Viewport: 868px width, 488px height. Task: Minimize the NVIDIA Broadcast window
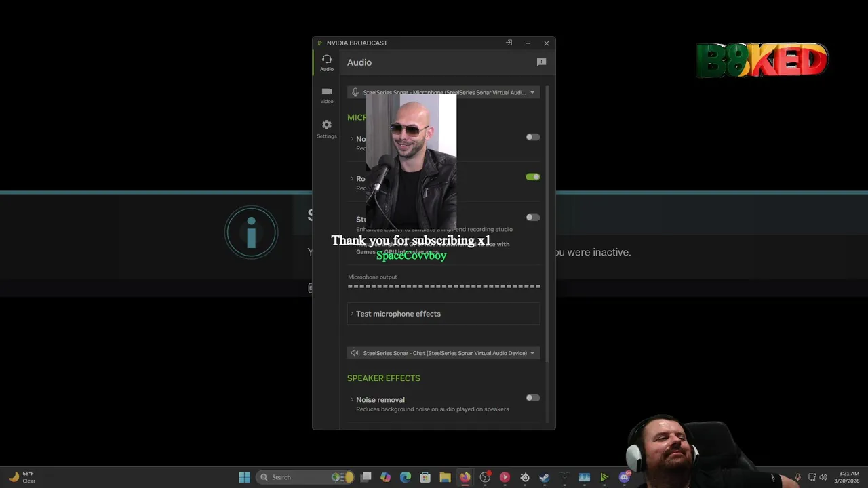pos(528,43)
